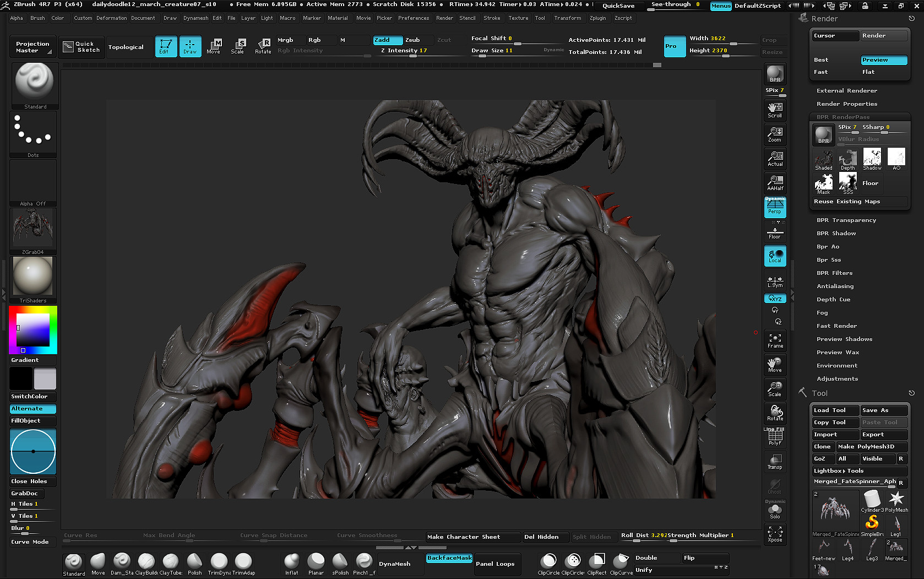Screen dimensions: 924x579
Task: Expand BPR Shadow section
Action: pyautogui.click(x=836, y=234)
